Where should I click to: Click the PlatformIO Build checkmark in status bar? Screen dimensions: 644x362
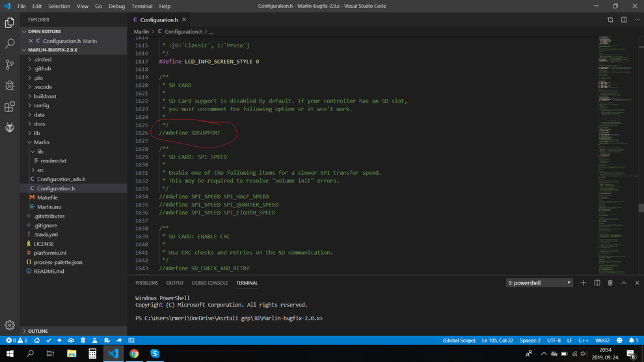[49, 341]
